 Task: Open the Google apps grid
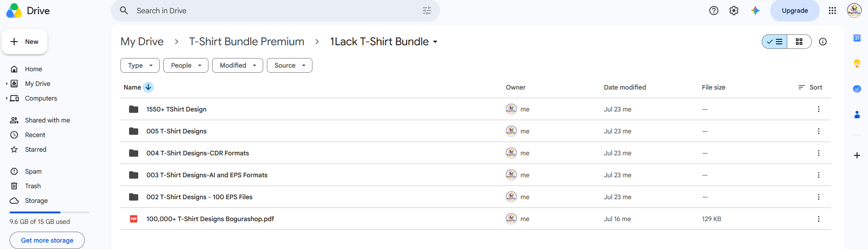832,11
